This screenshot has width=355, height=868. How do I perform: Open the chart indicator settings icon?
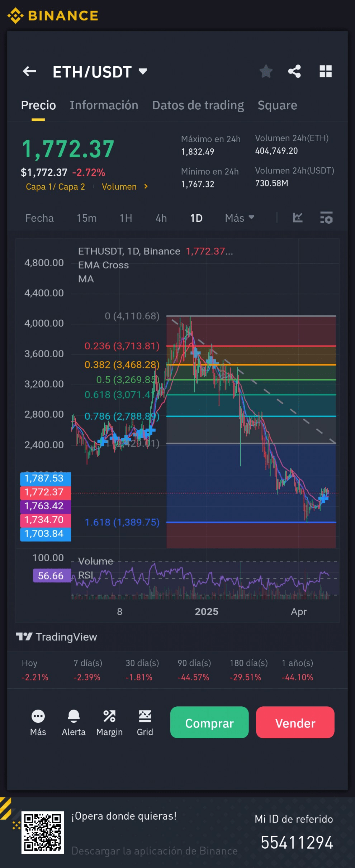(326, 218)
